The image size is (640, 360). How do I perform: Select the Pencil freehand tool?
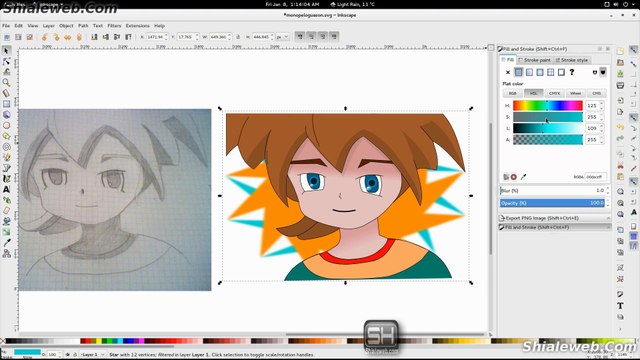tap(6, 157)
